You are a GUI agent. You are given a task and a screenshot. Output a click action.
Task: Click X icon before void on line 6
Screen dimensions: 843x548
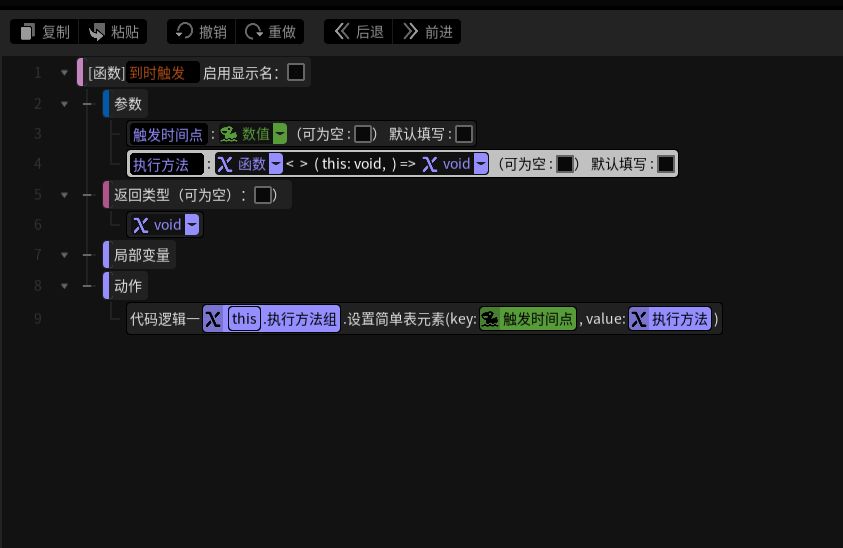[x=141, y=225]
